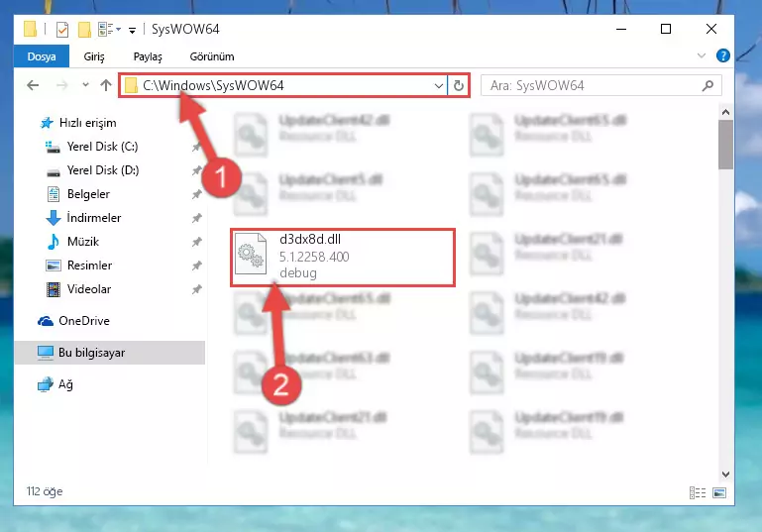Click the scrollbar down arrow
Image resolution: width=762 pixels, height=532 pixels.
click(x=725, y=475)
